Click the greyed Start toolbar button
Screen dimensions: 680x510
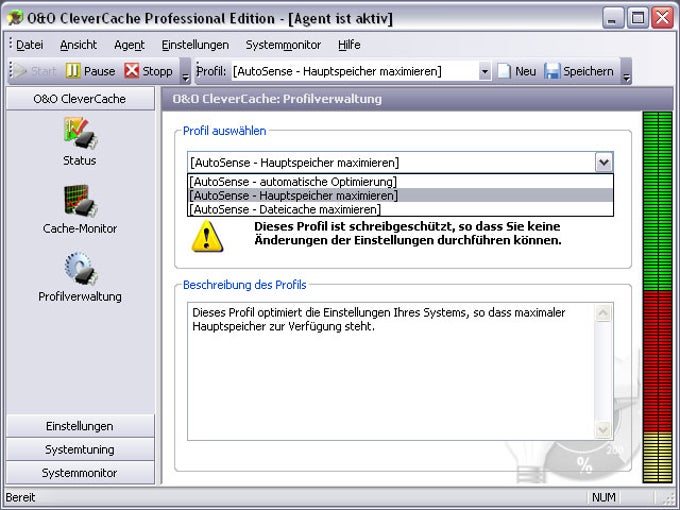coord(34,71)
